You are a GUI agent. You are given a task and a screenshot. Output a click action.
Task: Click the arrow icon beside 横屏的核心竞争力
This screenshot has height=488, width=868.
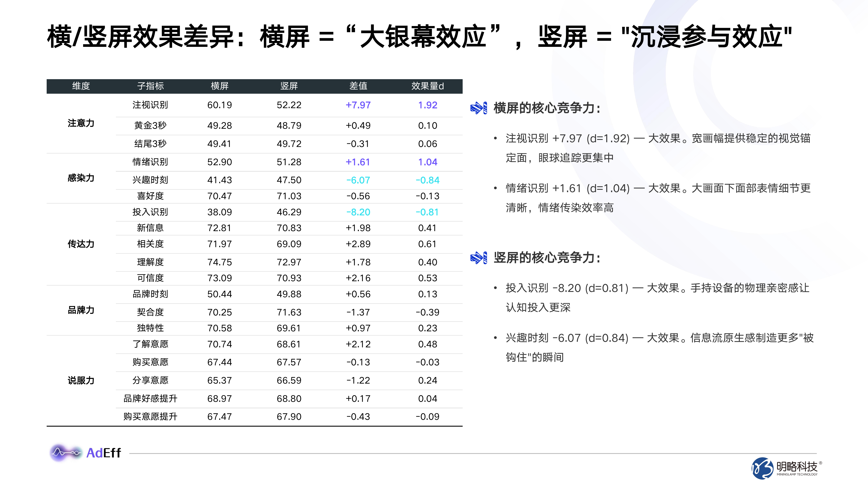(478, 108)
